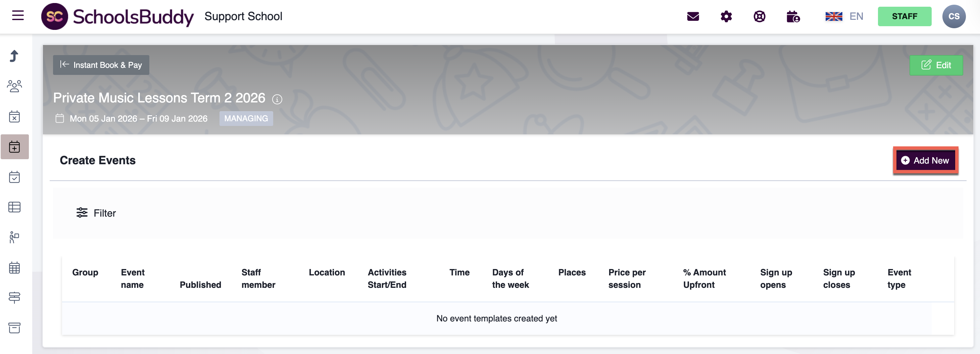Expand the Filter panel
This screenshot has width=980, height=354.
click(x=96, y=213)
